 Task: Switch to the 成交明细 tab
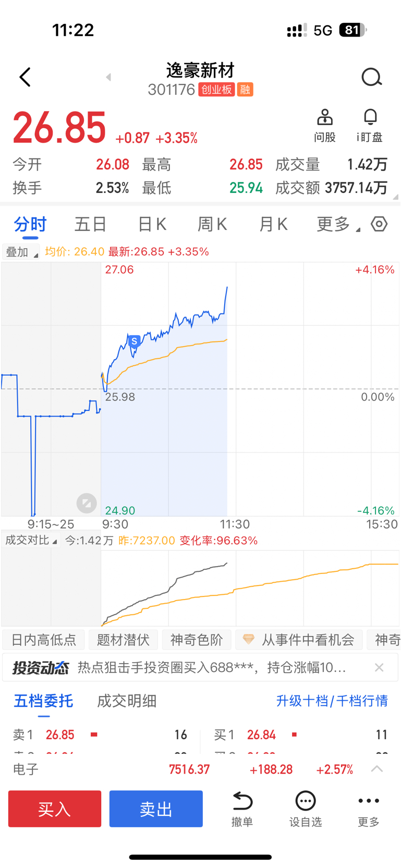(127, 701)
